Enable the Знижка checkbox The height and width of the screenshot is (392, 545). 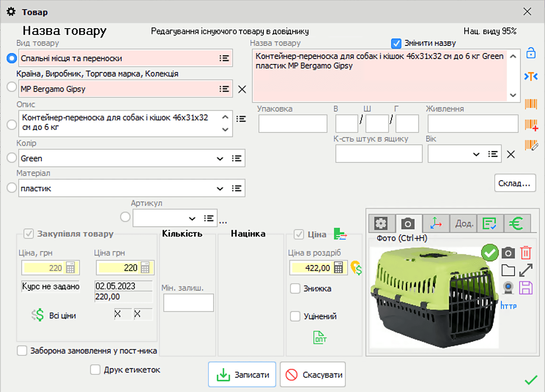tap(294, 289)
